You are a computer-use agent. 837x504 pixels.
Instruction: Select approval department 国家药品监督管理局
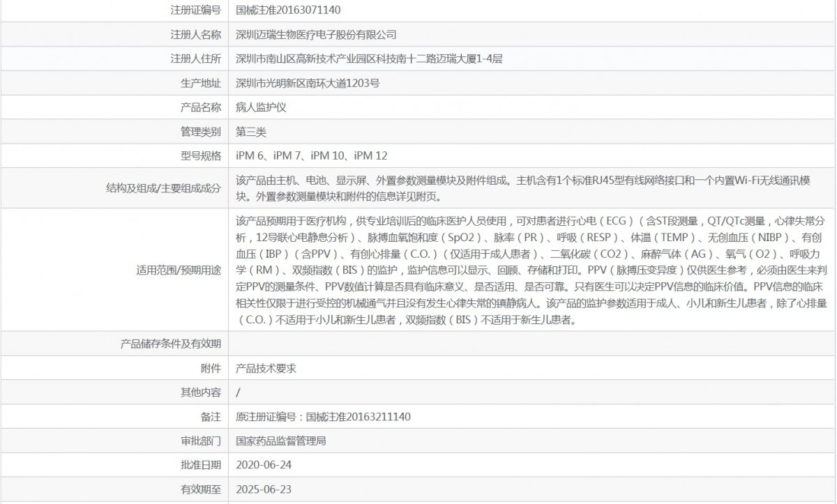(x=282, y=441)
